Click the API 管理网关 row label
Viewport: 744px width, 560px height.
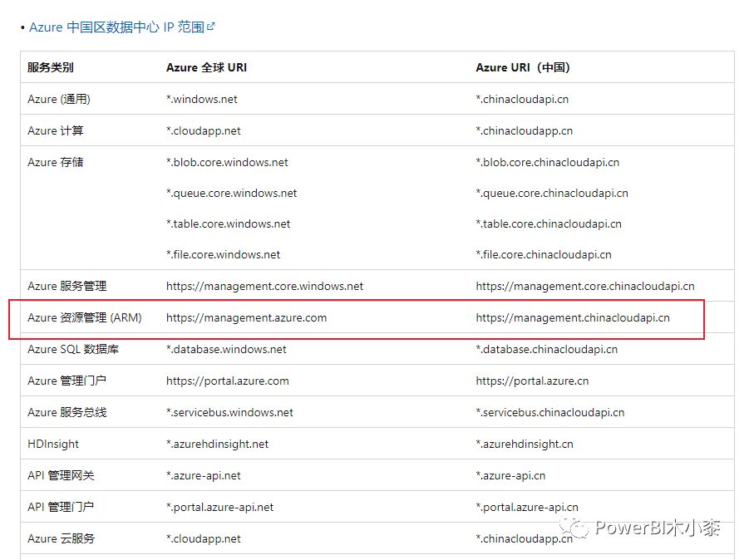point(61,475)
